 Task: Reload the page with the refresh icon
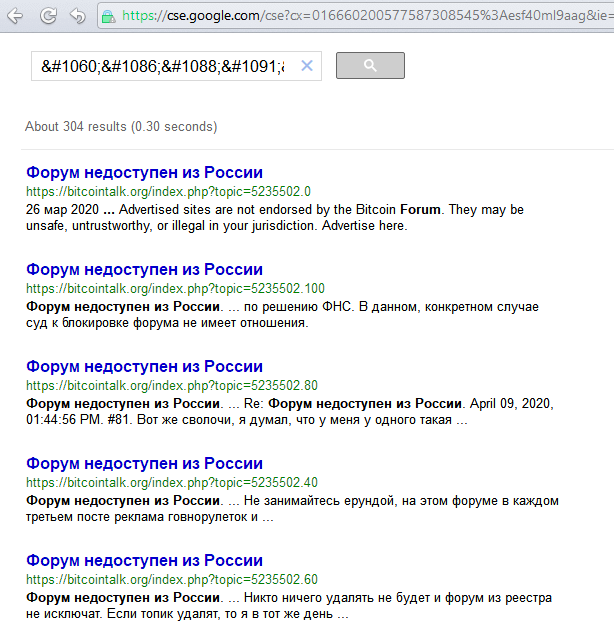(48, 16)
